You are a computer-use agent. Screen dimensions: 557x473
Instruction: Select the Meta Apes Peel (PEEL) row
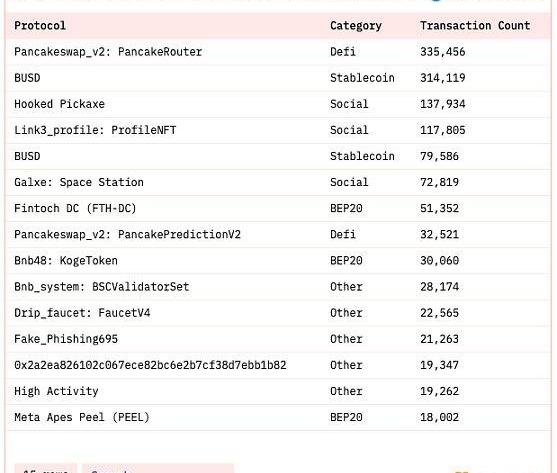[278, 417]
